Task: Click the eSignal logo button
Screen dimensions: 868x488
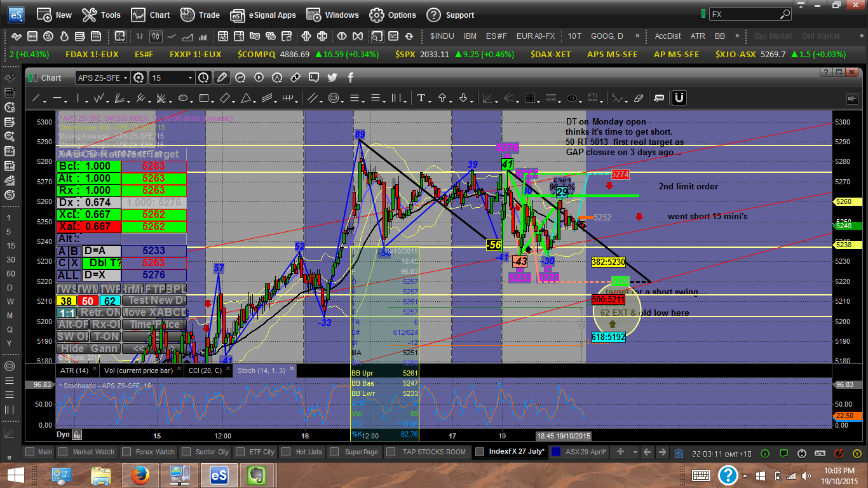Action: [16, 14]
